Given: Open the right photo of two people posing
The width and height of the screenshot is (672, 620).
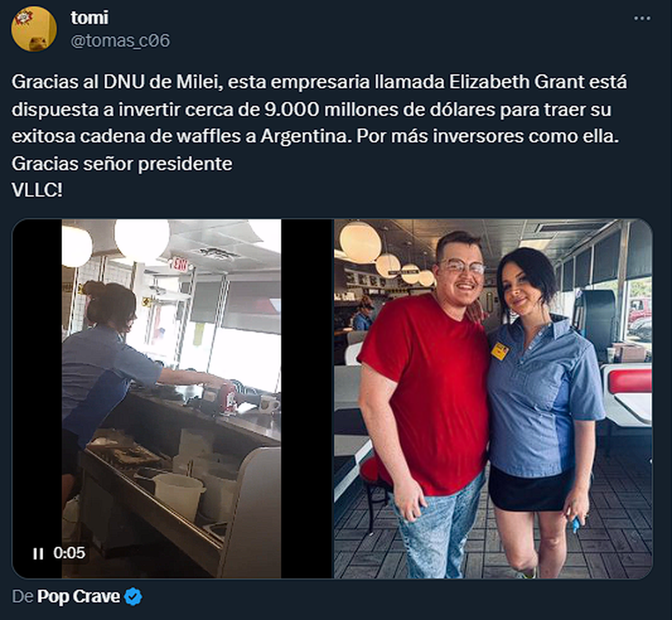Looking at the screenshot, I should [x=493, y=398].
